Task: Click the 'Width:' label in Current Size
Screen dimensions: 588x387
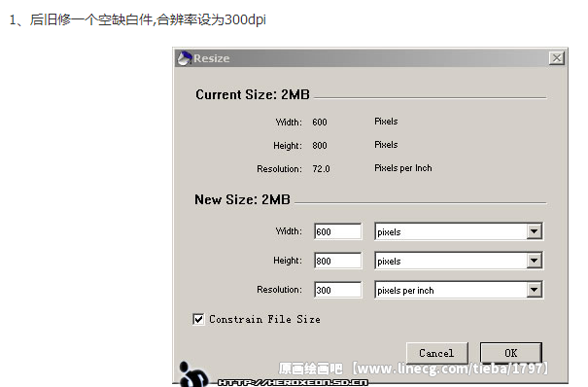Action: point(289,123)
